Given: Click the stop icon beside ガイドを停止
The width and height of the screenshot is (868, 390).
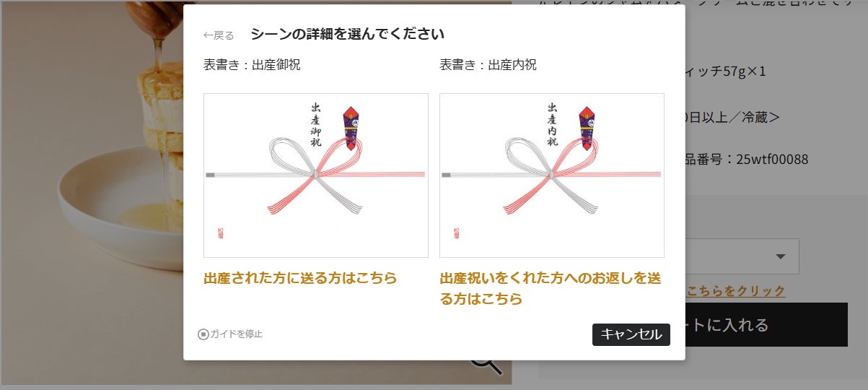Looking at the screenshot, I should click(x=203, y=334).
